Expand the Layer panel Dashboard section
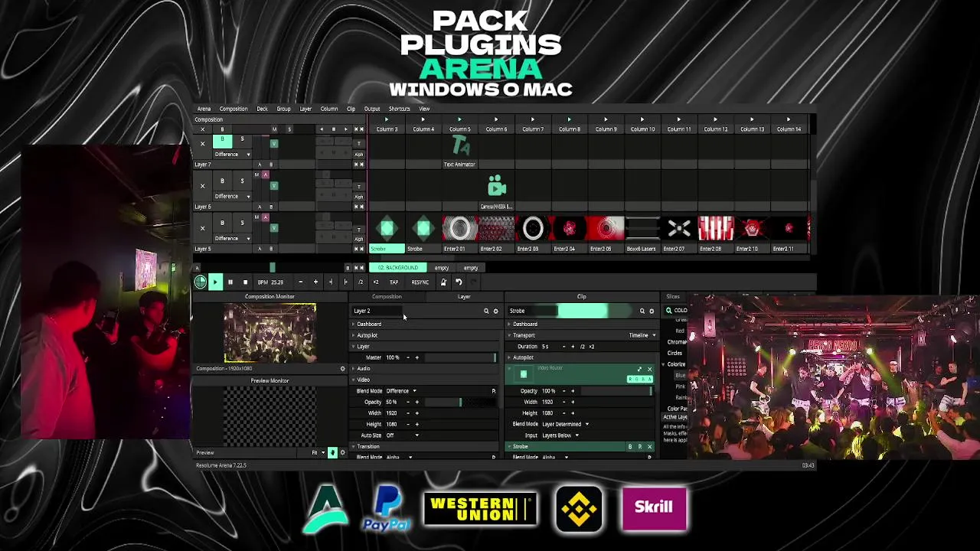 [x=367, y=324]
